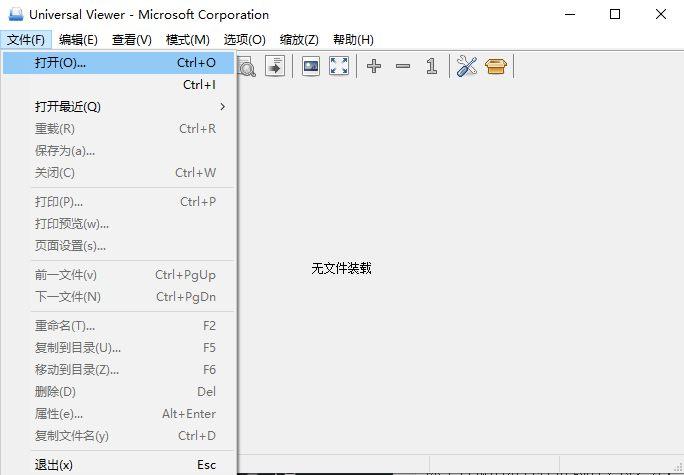684x475 pixels.
Task: Select 重载(R) menu entry
Action: pyautogui.click(x=119, y=129)
